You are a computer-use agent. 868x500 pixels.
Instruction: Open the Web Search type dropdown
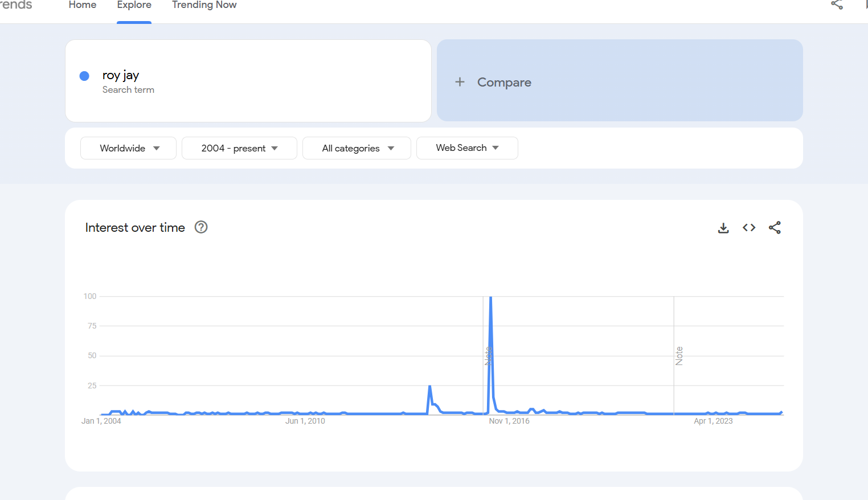pos(467,148)
